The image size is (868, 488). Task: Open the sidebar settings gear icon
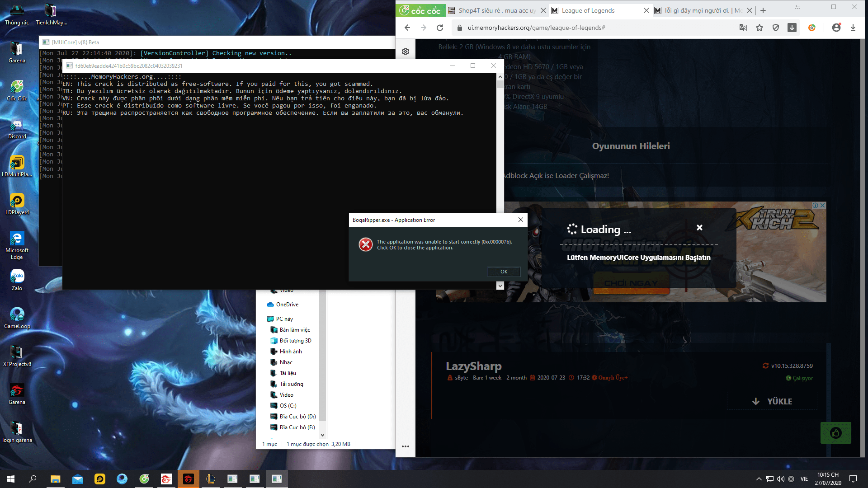405,52
